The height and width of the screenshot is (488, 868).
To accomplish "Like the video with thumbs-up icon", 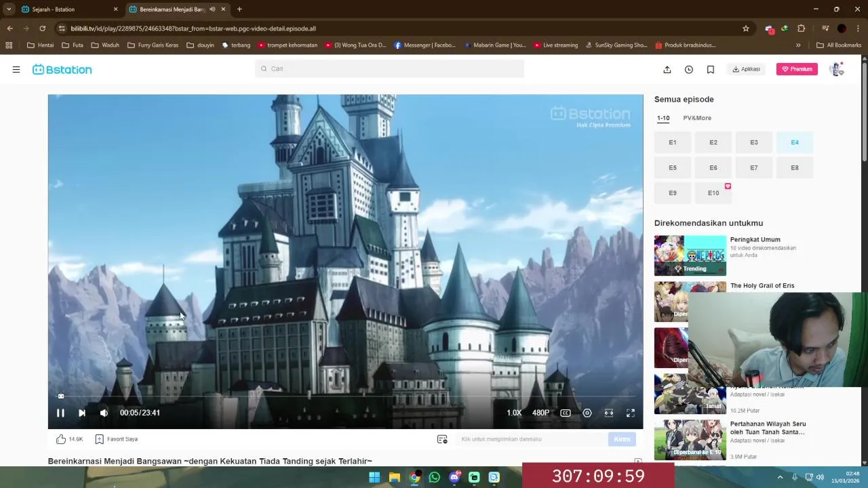I will point(61,439).
